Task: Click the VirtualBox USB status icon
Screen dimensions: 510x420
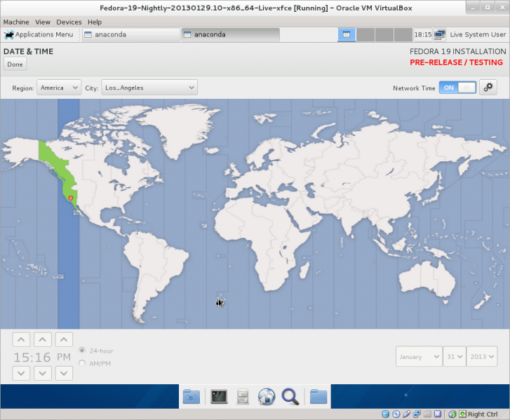Action: (x=406, y=414)
